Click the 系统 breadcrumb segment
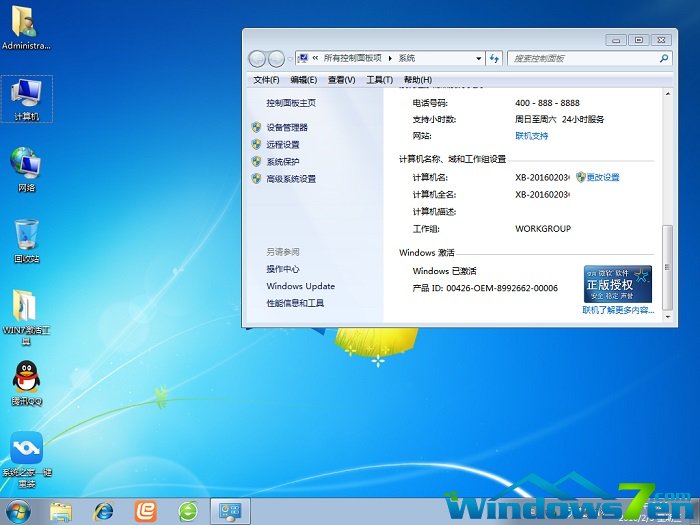The height and width of the screenshot is (525, 700). 407,58
